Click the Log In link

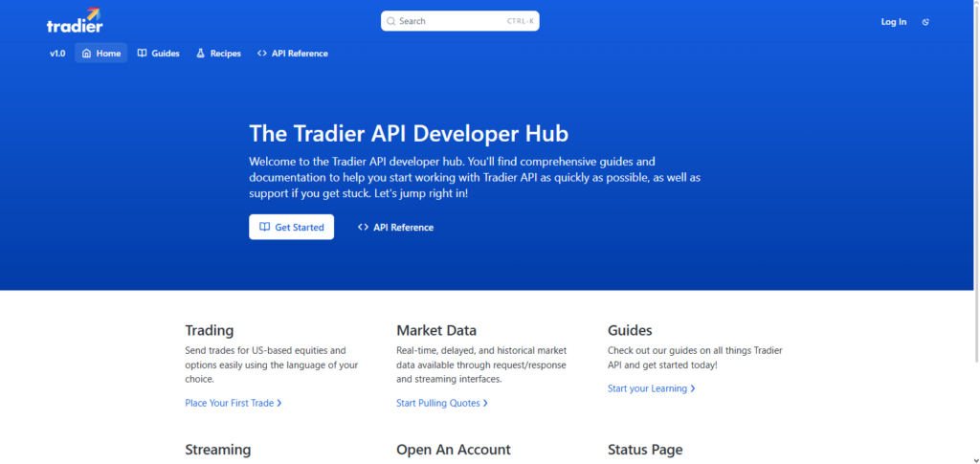(894, 22)
